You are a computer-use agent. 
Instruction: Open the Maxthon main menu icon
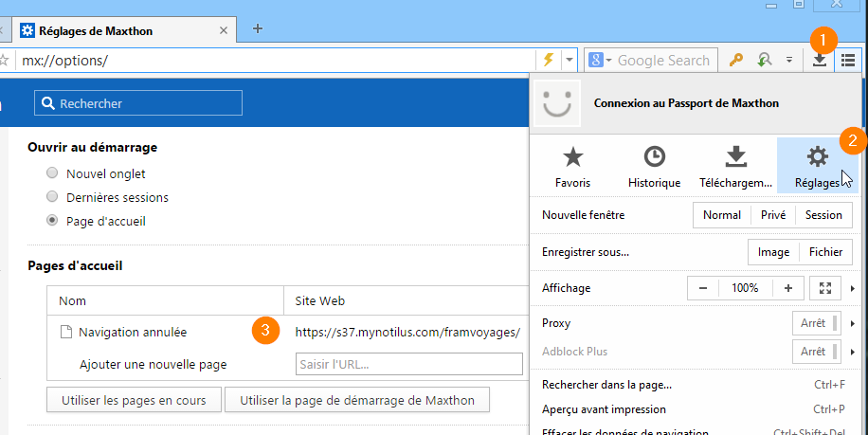tap(847, 60)
